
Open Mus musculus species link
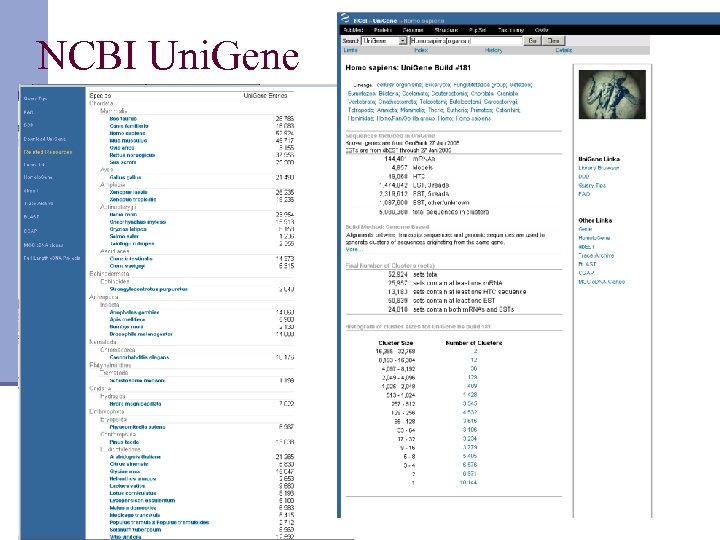coord(129,141)
